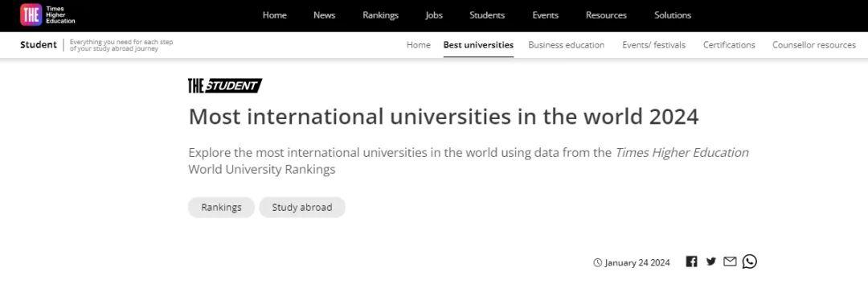
Task: Open the Students menu
Action: 487,15
